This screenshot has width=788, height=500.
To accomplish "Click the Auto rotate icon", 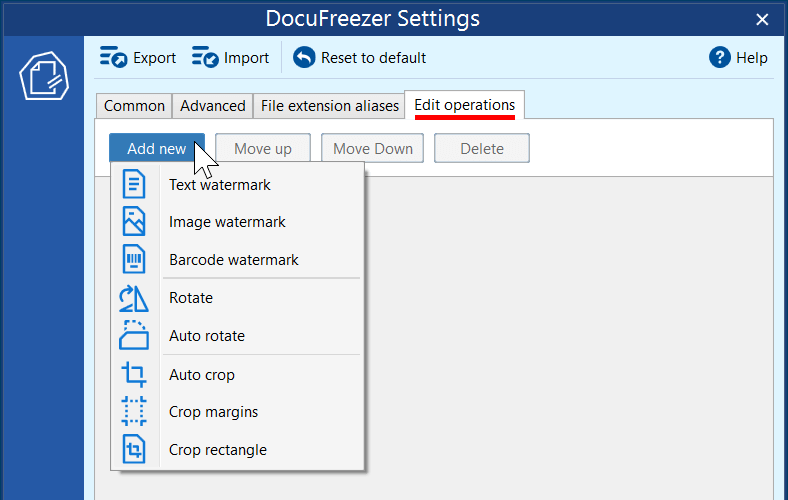I will coord(134,335).
